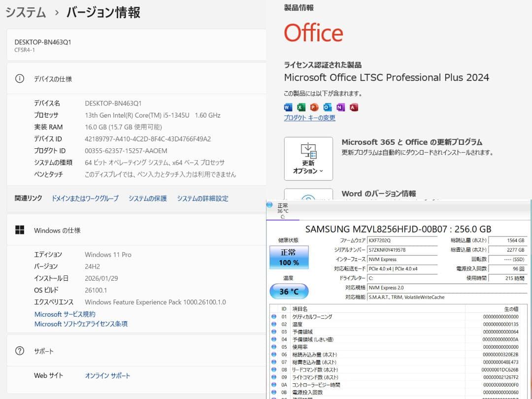Click the PowerPoint icon in the Office suite row
This screenshot has height=399, width=532.
314,107
